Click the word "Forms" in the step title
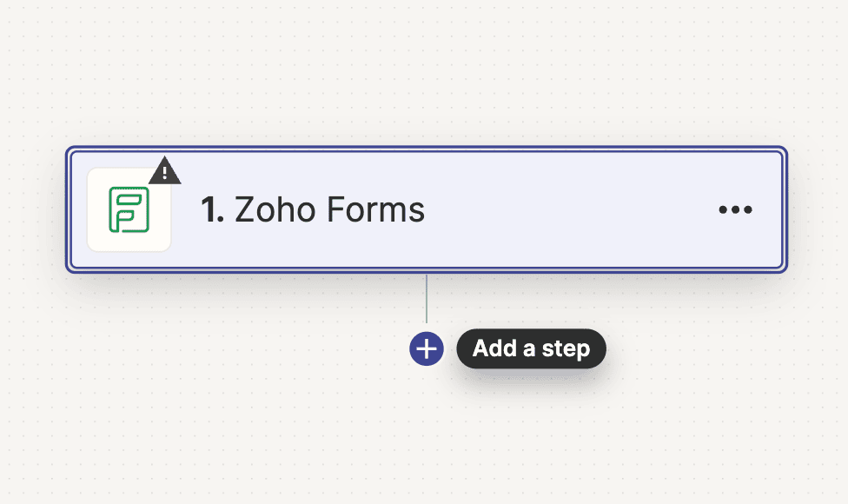Image resolution: width=848 pixels, height=504 pixels. tap(378, 209)
